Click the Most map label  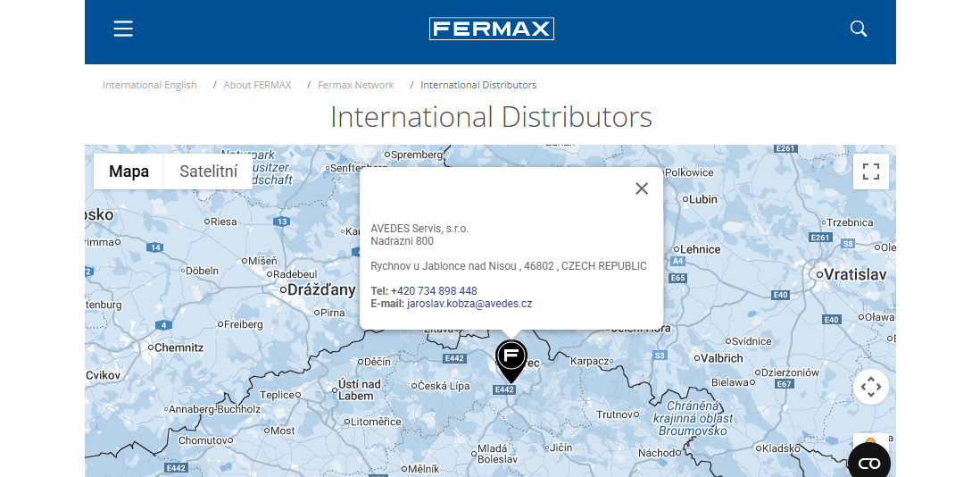point(282,431)
